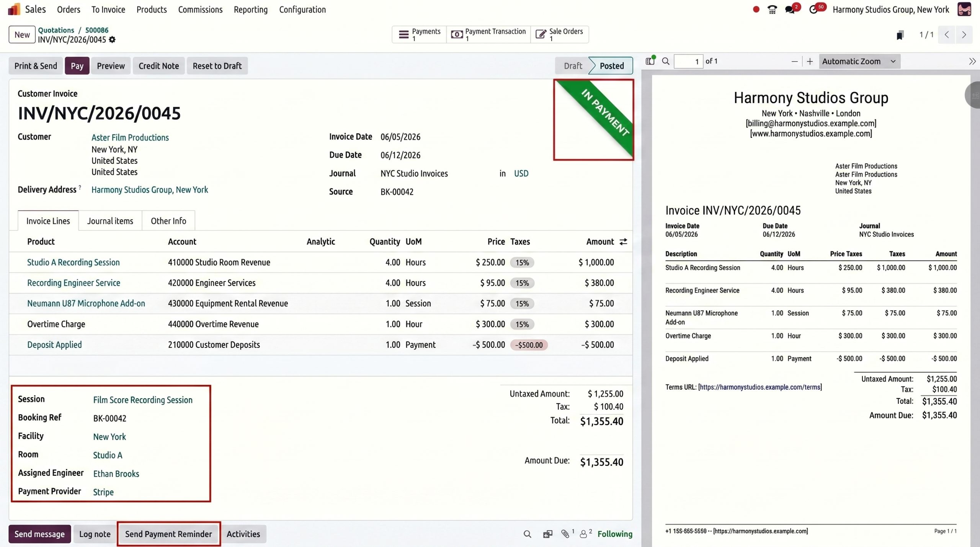The width and height of the screenshot is (980, 547).
Task: Open the Sale Orders smart button
Action: click(x=559, y=34)
